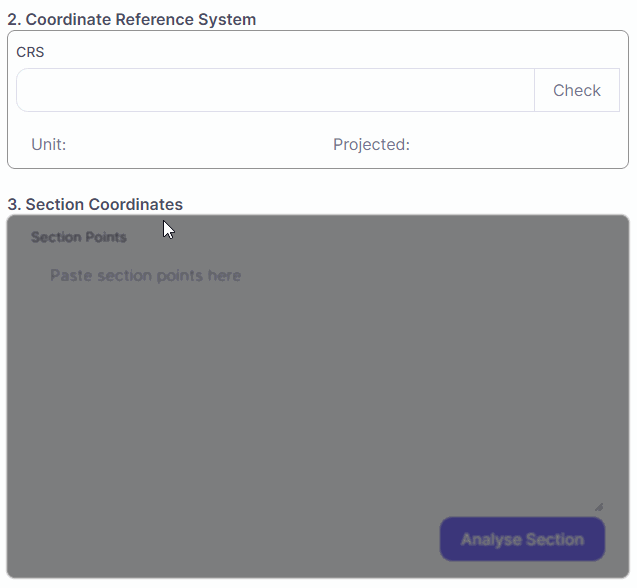The height and width of the screenshot is (588, 637).
Task: Click the 'Section Points' label
Action: [79, 237]
